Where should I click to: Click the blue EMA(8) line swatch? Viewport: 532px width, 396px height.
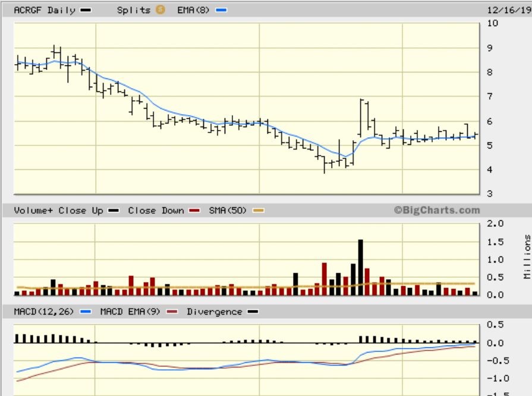click(x=222, y=10)
